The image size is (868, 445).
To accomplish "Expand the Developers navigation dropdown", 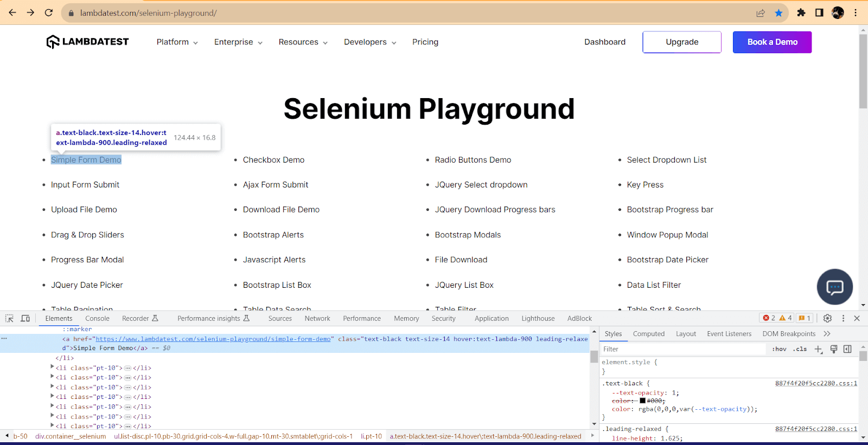I will coord(370,42).
